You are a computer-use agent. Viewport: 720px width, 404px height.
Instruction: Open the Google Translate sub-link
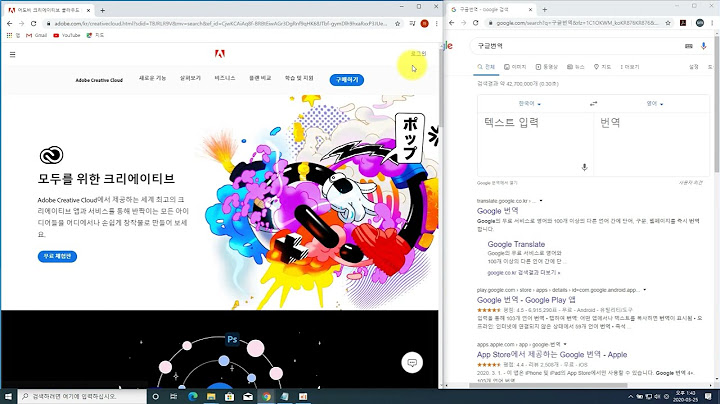click(x=516, y=244)
